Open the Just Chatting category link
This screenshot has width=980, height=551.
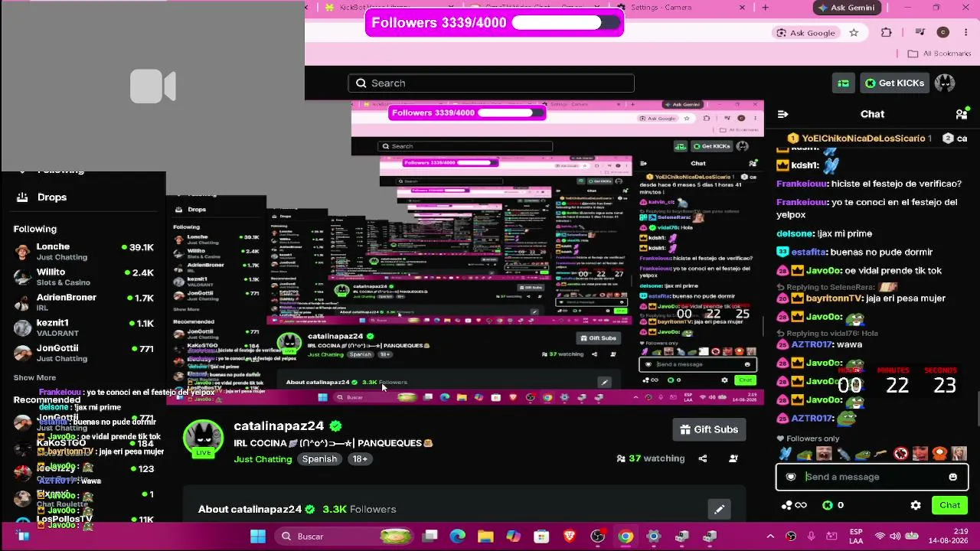(263, 459)
